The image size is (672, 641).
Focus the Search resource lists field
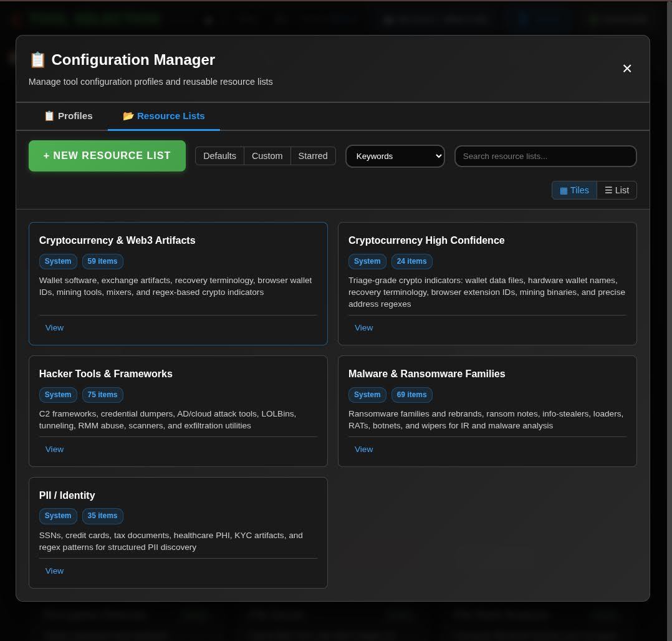(x=545, y=156)
